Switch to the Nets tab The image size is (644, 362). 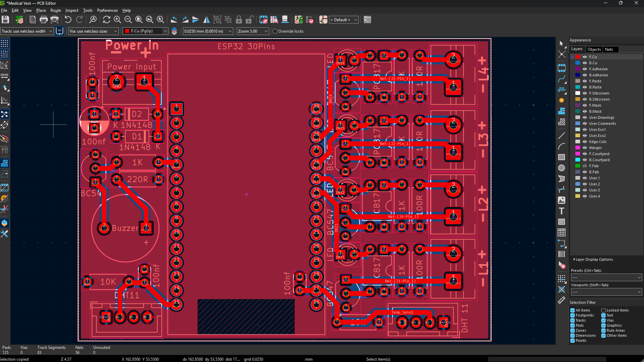(609, 49)
